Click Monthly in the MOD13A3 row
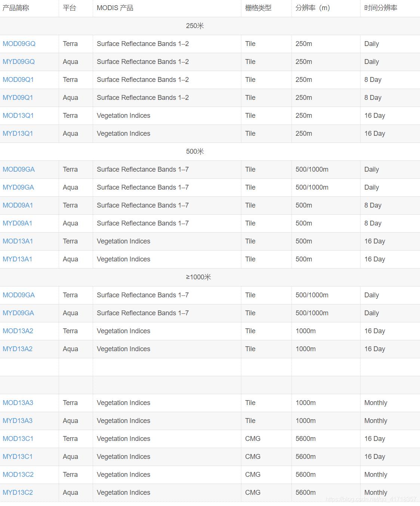 point(376,403)
